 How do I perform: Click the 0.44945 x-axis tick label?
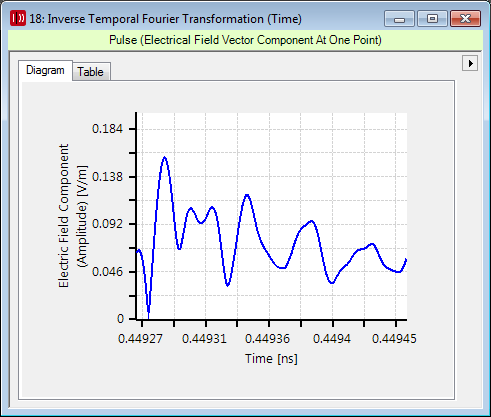(x=394, y=339)
